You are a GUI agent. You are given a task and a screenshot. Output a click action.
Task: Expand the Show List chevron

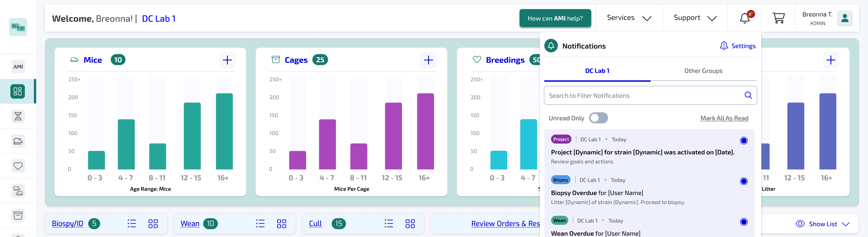pos(846,224)
